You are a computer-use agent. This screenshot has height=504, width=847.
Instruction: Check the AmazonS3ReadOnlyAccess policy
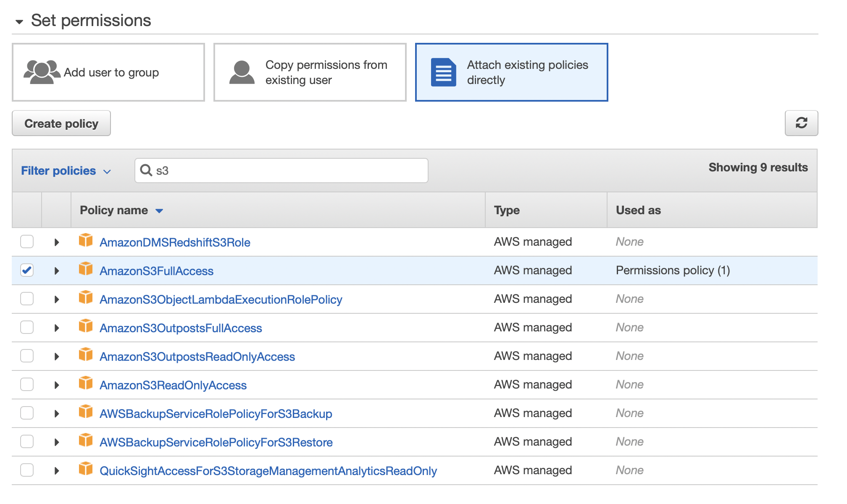tap(27, 384)
